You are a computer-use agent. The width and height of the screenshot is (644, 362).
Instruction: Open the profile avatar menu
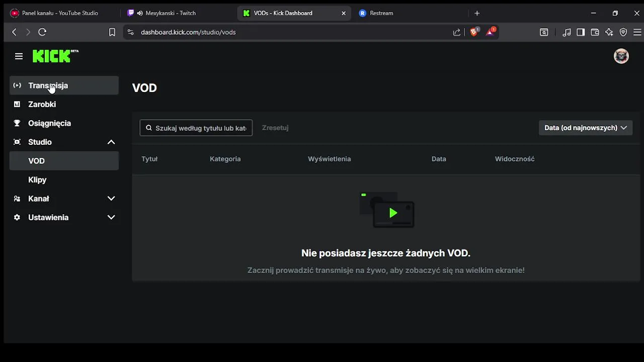[x=621, y=56]
